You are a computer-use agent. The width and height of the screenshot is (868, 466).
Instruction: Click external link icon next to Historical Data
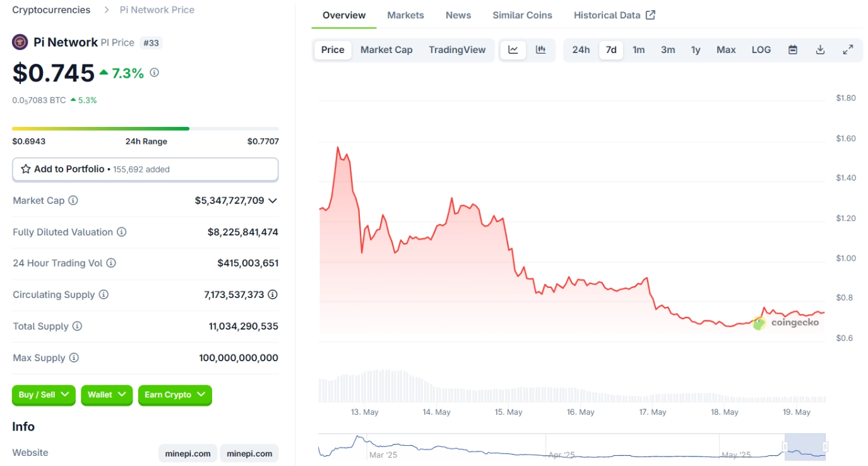(x=650, y=15)
